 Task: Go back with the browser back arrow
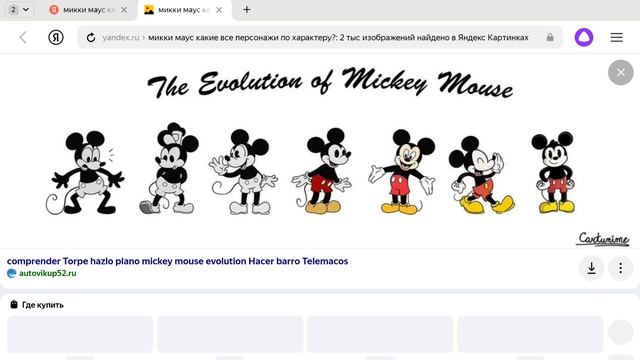coord(23,38)
